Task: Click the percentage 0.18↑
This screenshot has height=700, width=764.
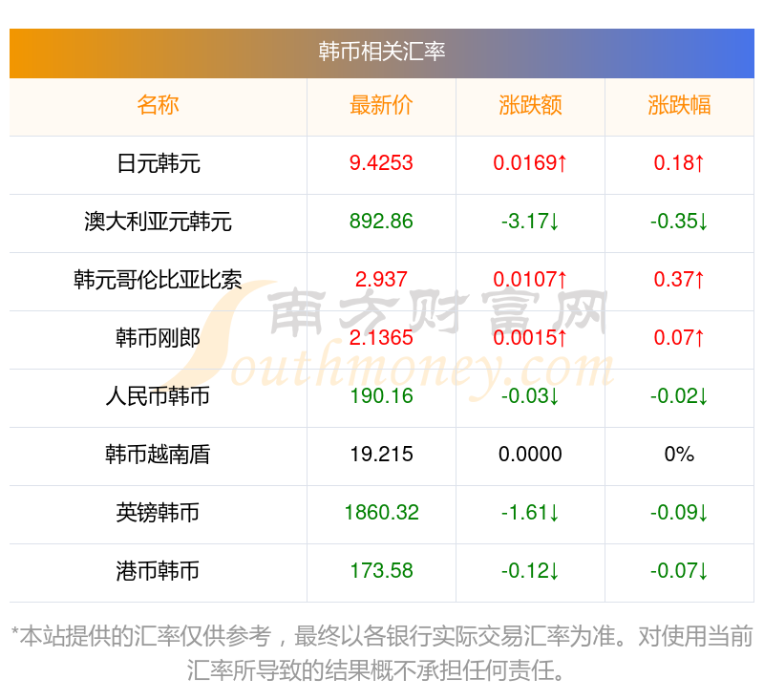Action: 679,163
